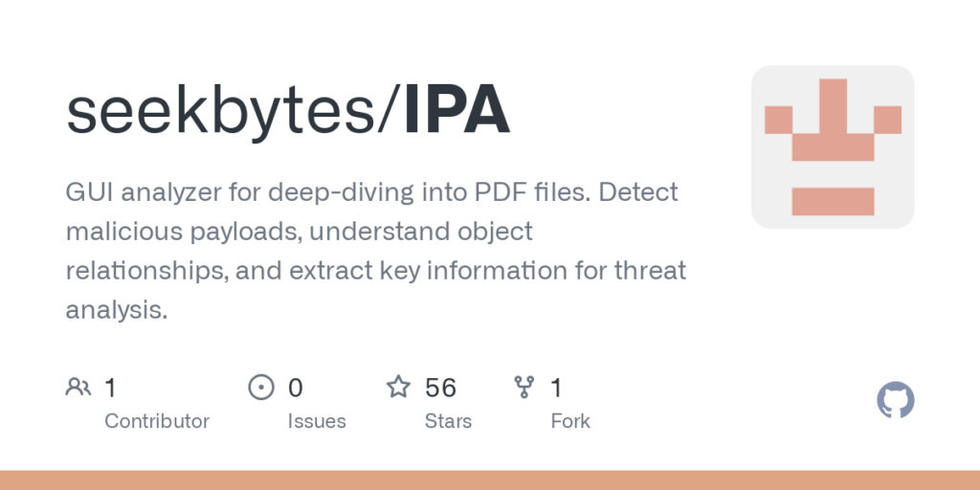Click the bold IPA repository name
Viewport: 980px width, 490px height.
[456, 110]
